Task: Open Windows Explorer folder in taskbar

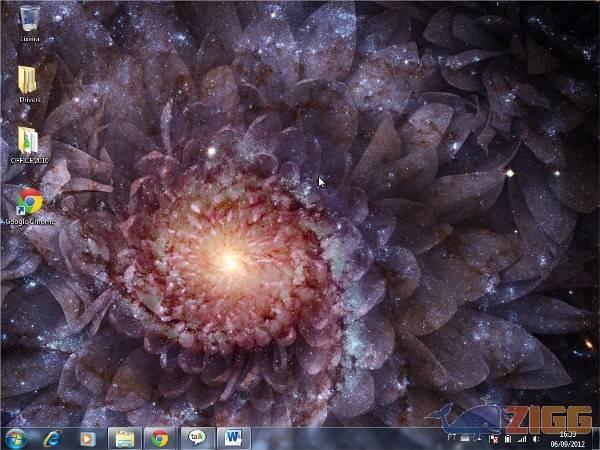Action: click(x=125, y=439)
